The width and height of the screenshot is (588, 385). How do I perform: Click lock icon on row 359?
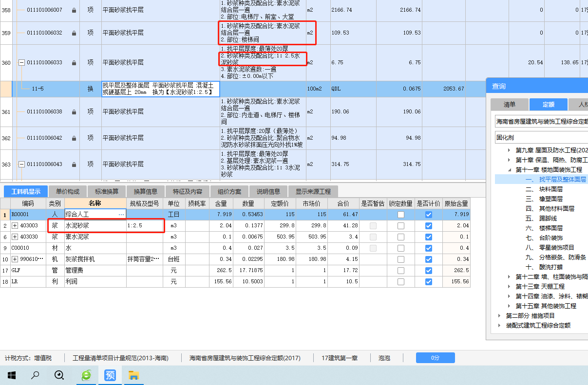tap(74, 33)
